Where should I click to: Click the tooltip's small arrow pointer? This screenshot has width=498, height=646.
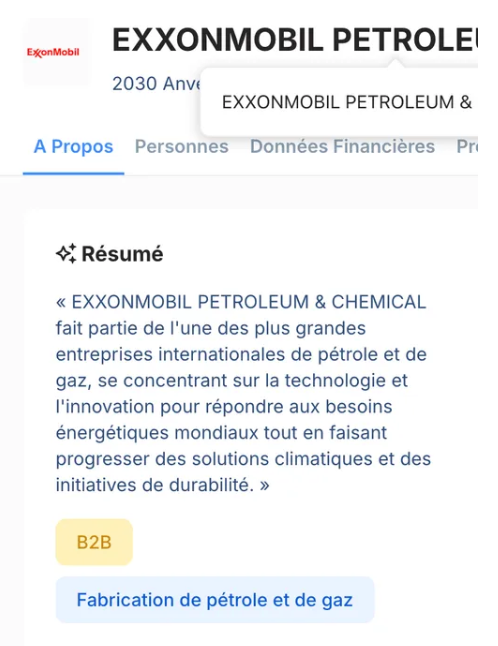[x=395, y=63]
